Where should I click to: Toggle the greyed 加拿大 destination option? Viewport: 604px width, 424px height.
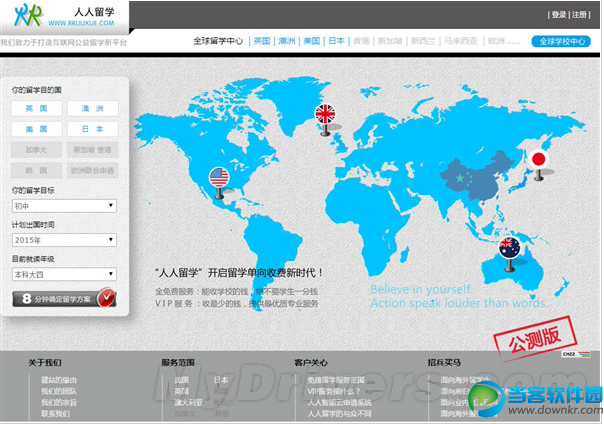click(36, 150)
